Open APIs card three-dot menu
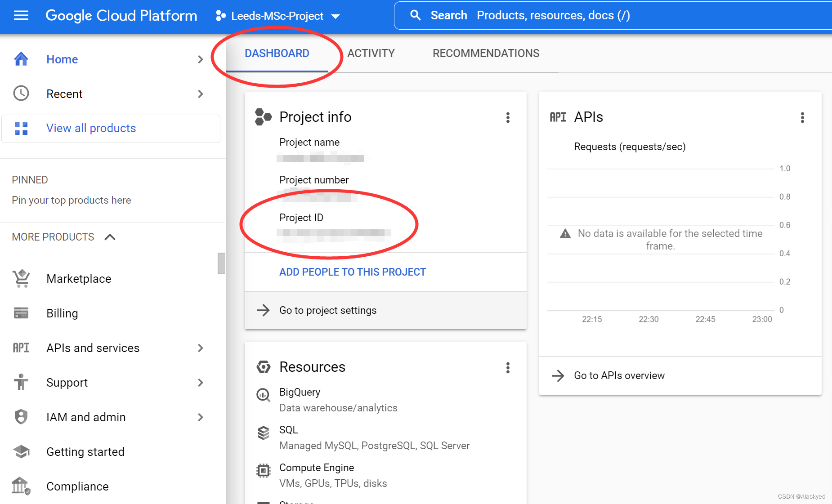832x504 pixels. pyautogui.click(x=802, y=117)
